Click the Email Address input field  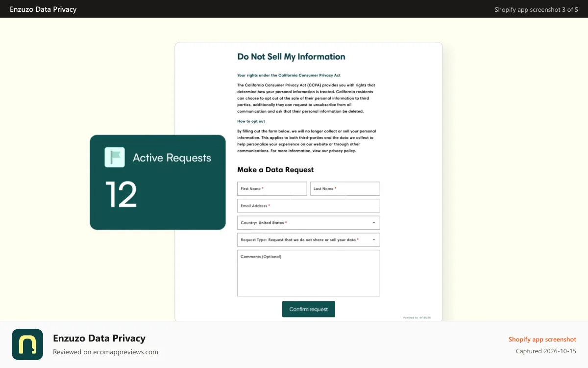click(309, 206)
